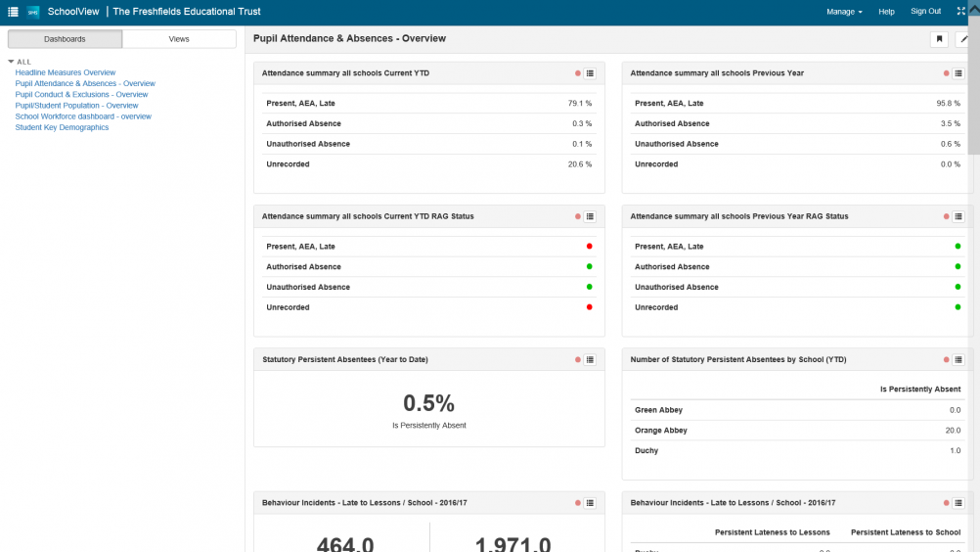Open menu icon for Current YTD RAG Status
This screenshot has height=552, width=980.
pyautogui.click(x=590, y=216)
